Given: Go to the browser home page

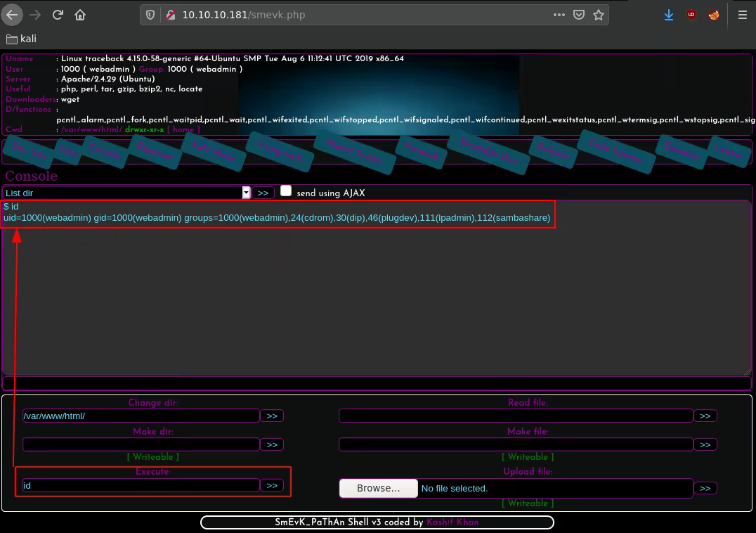Looking at the screenshot, I should 80,15.
